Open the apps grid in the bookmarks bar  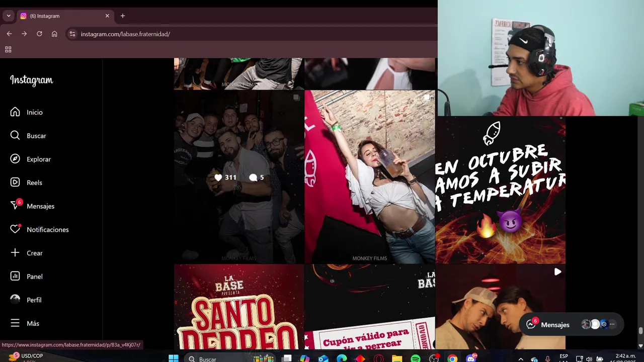[8, 49]
